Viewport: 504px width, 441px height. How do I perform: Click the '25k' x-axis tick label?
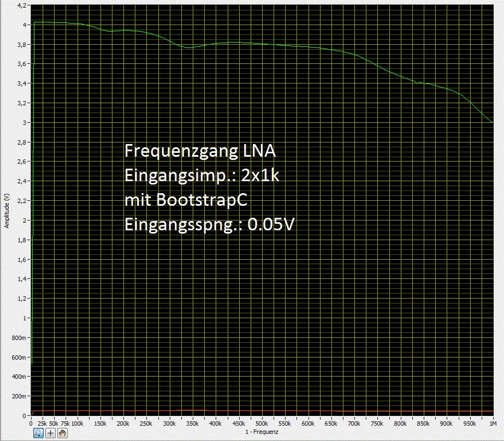(42, 424)
